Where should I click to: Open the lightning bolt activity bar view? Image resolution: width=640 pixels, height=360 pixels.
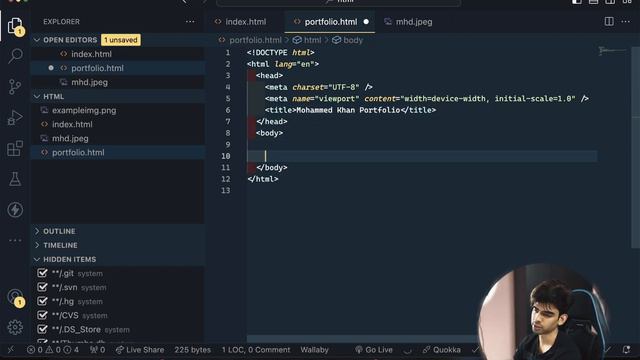[15, 210]
